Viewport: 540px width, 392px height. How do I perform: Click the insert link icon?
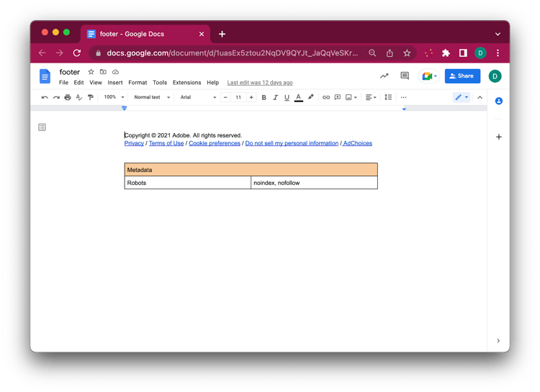pos(326,97)
